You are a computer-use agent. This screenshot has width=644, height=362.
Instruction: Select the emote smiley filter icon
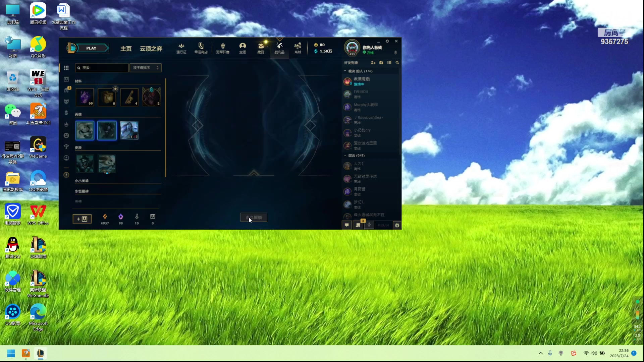pos(66,135)
